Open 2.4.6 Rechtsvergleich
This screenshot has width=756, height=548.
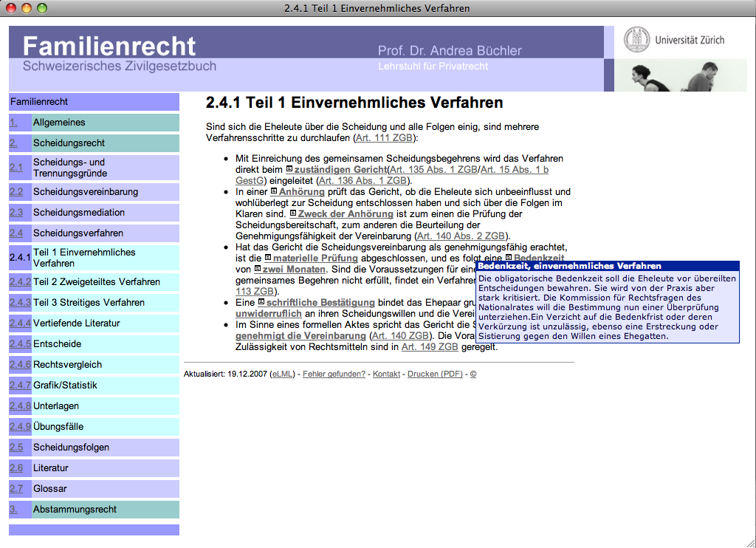[x=94, y=365]
